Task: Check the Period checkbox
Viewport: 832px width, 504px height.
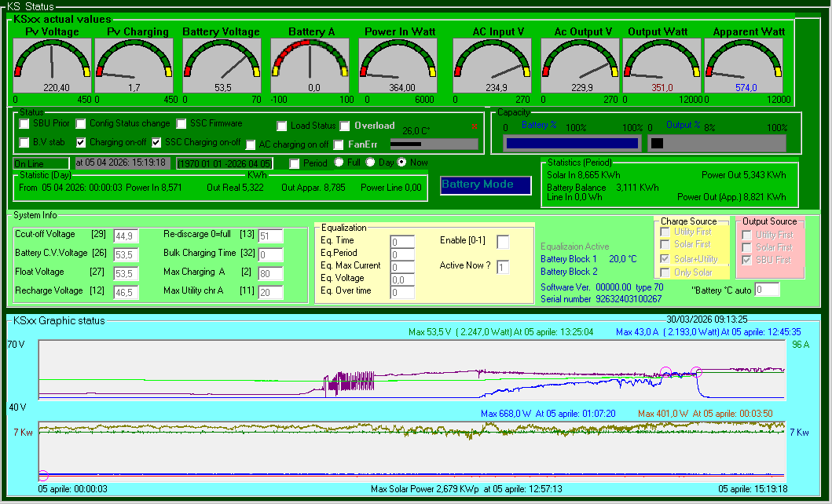Action: tap(295, 163)
